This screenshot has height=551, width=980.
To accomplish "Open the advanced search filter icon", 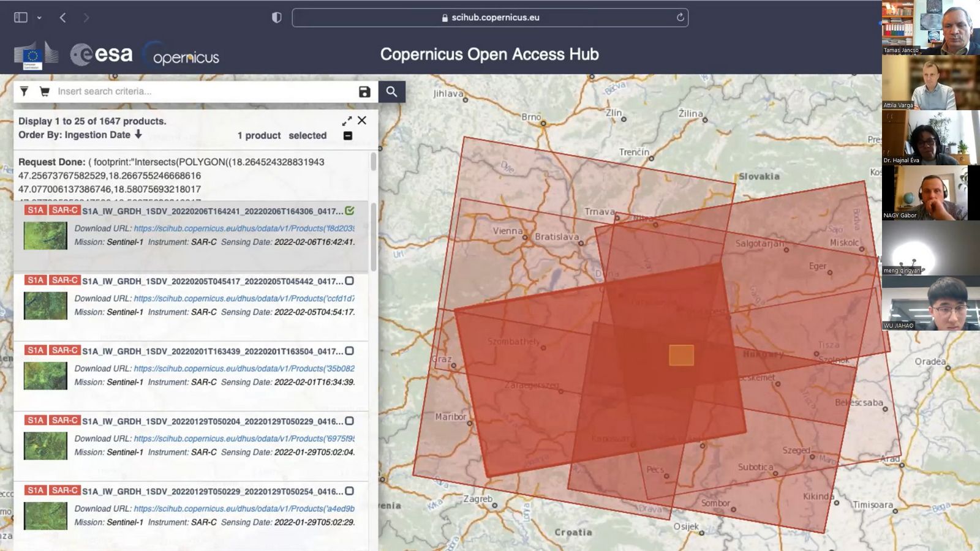I will click(24, 91).
